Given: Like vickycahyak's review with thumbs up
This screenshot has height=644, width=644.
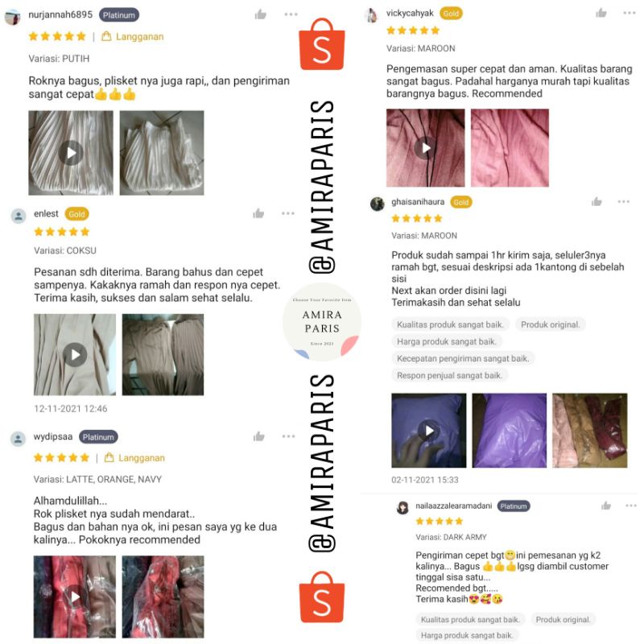Looking at the screenshot, I should coord(601,13).
